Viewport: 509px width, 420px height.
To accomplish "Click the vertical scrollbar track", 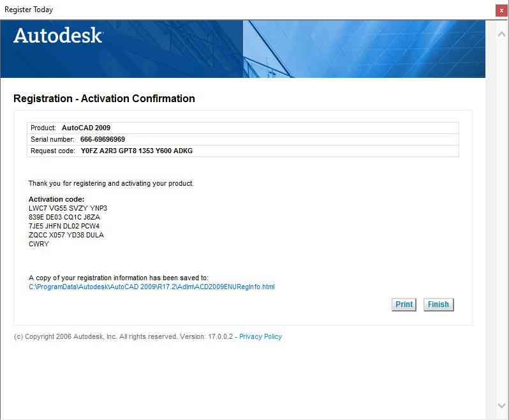I will click(501, 217).
